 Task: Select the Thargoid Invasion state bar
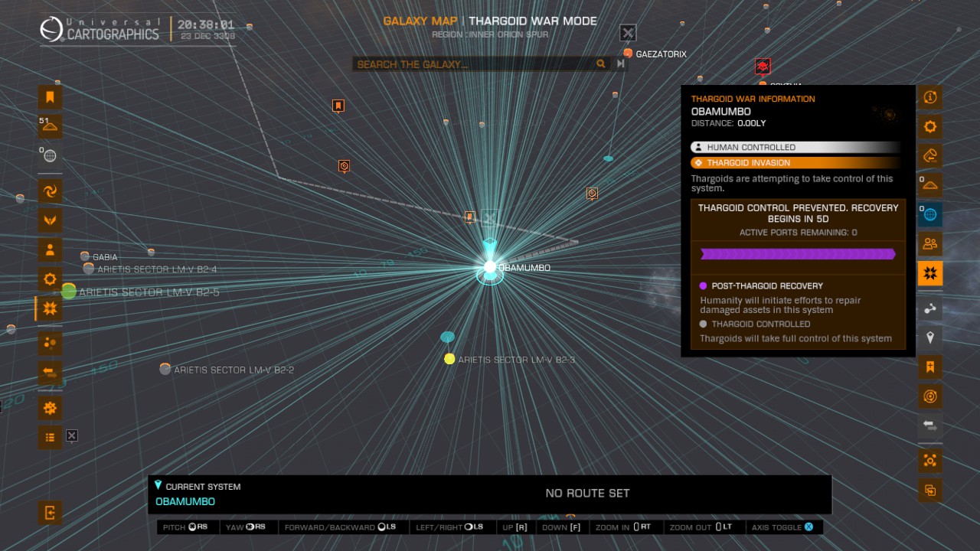point(796,162)
